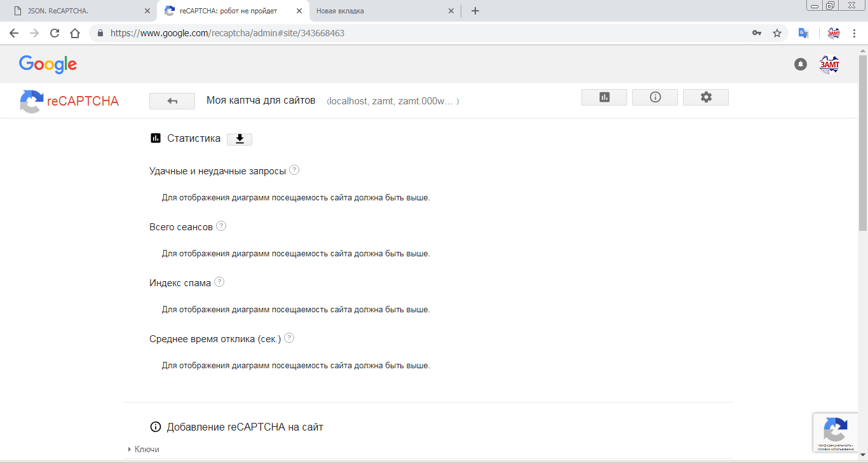Click the Статистика heading
The height and width of the screenshot is (463, 868).
pyautogui.click(x=194, y=139)
